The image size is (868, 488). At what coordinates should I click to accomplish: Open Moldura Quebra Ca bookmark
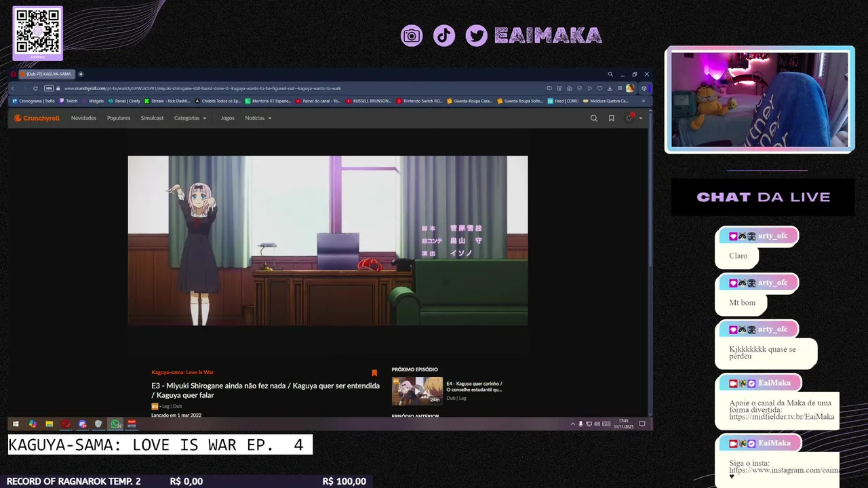606,101
